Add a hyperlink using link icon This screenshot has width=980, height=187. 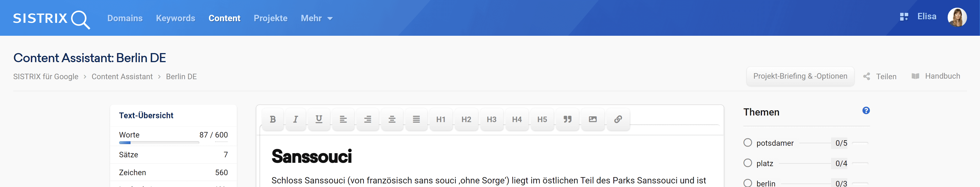(618, 119)
